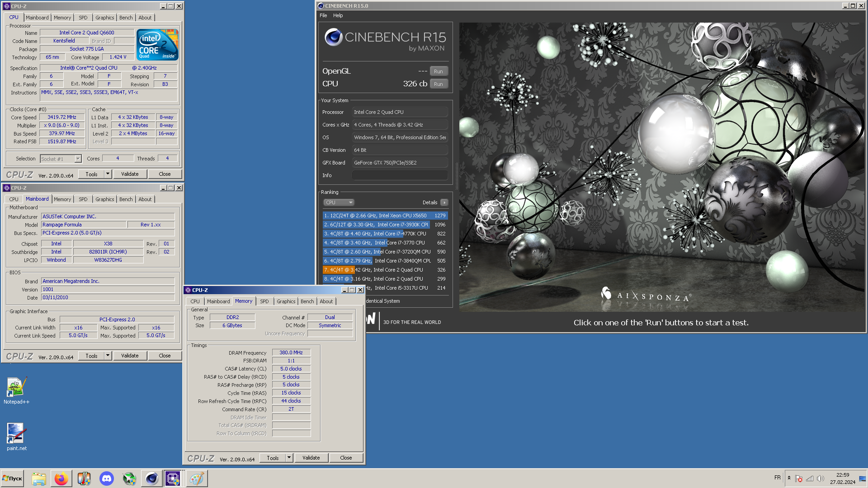This screenshot has width=868, height=488.
Task: Click the Intel Core 2 Quad logo
Action: 157,45
